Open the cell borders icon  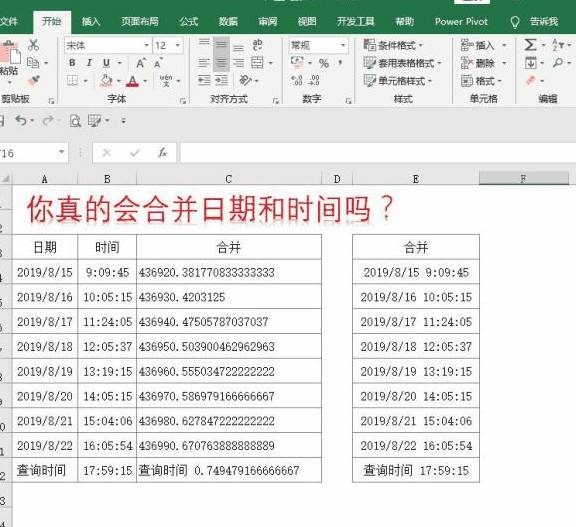72,80
